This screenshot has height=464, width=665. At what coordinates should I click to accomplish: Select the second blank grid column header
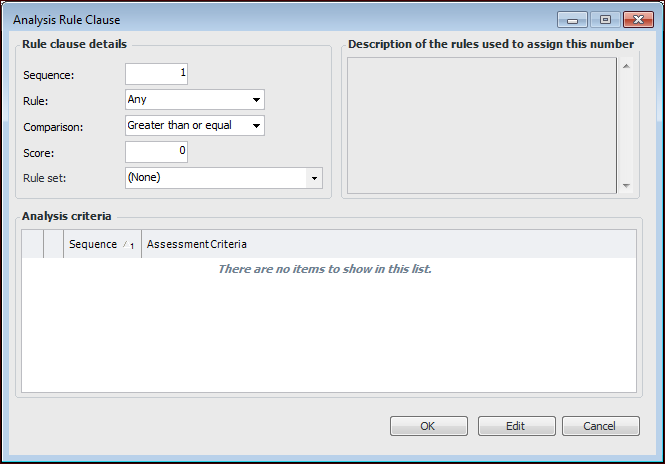(54, 245)
